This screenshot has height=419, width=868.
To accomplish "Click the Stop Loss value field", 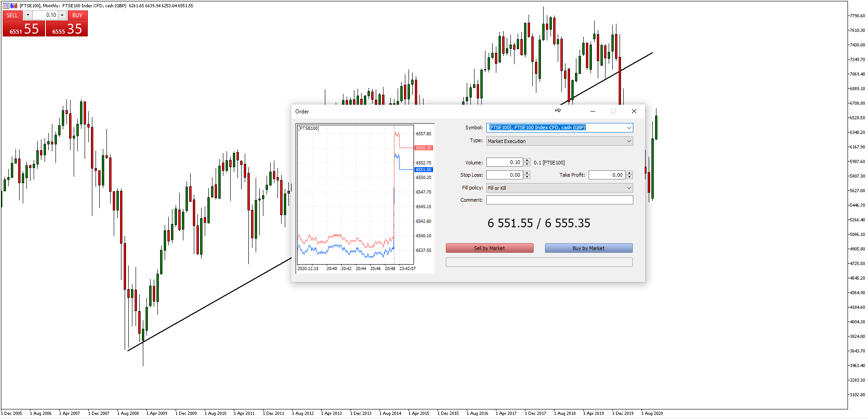I will [x=505, y=175].
